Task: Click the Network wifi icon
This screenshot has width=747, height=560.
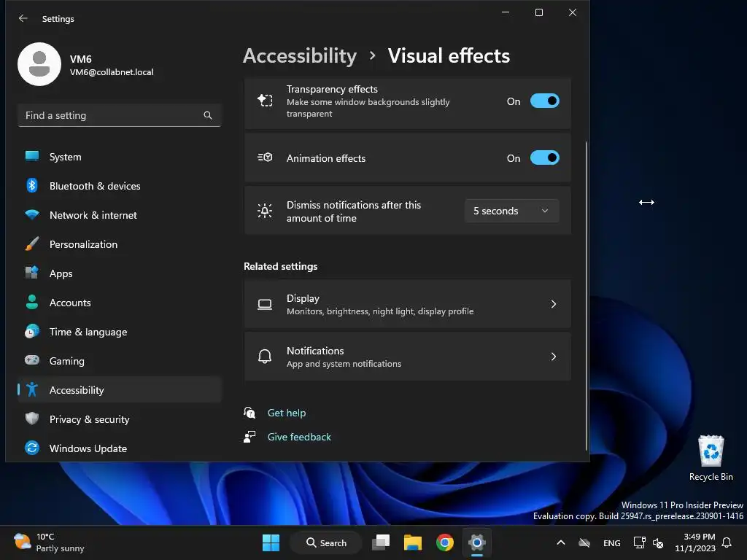Action: pyautogui.click(x=32, y=215)
